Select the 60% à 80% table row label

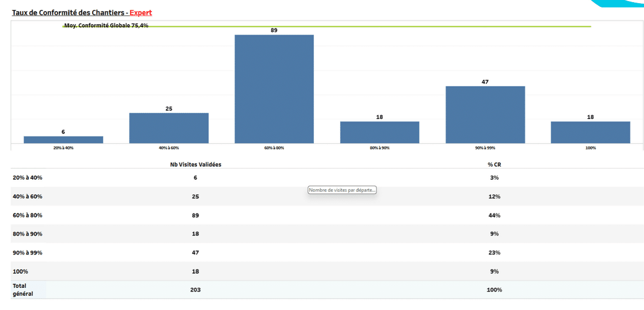27,215
